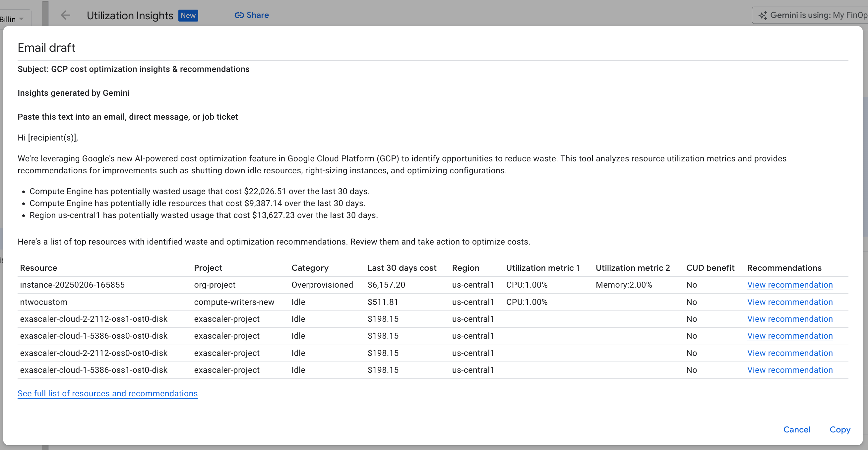This screenshot has height=450, width=868.
Task: Click the blue New badge
Action: 188,16
